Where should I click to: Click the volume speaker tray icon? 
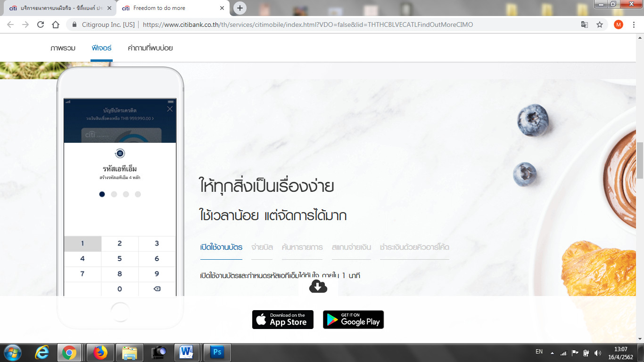(598, 353)
